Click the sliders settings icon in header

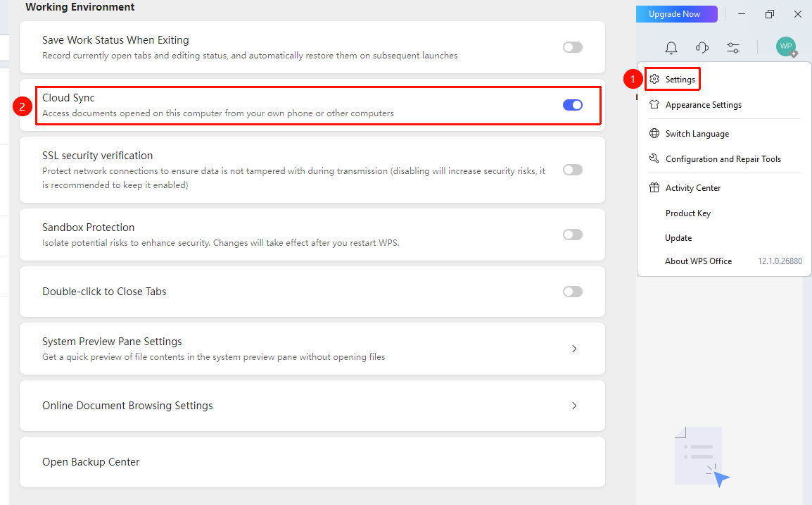click(x=733, y=48)
